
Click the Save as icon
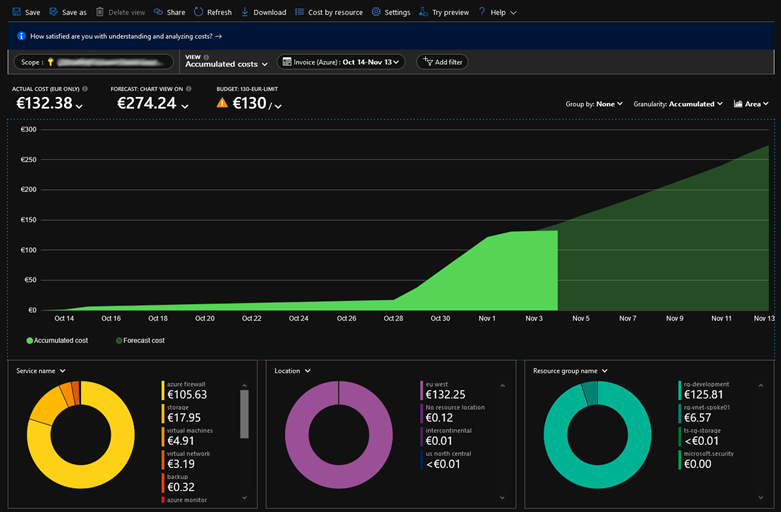53,12
